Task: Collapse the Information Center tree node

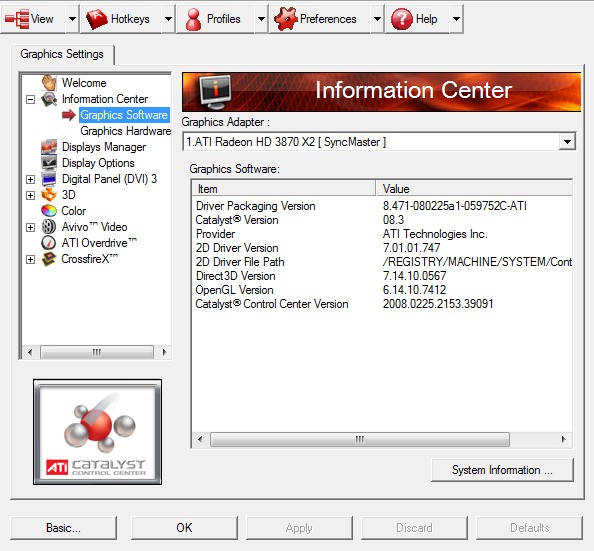Action: click(31, 99)
